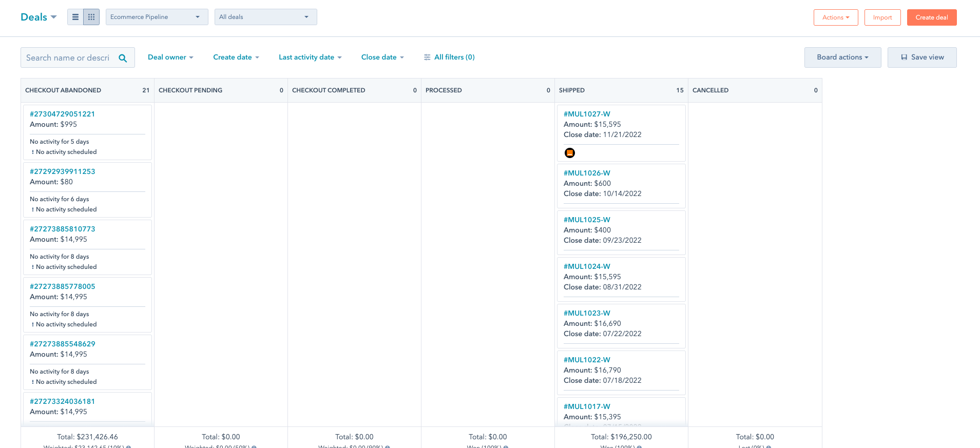Expand the All deals view dropdown
This screenshot has width=980, height=448.
pyautogui.click(x=265, y=17)
